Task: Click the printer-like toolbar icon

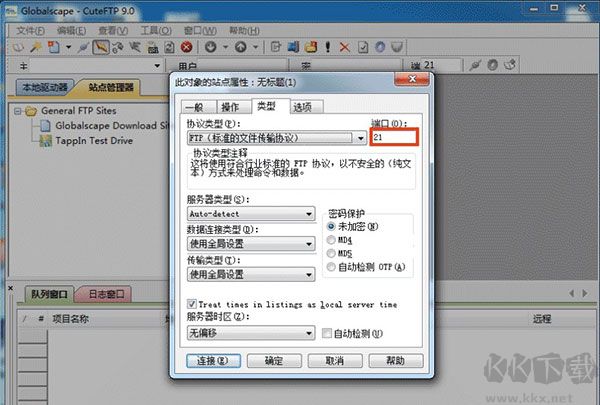Action: [153, 47]
